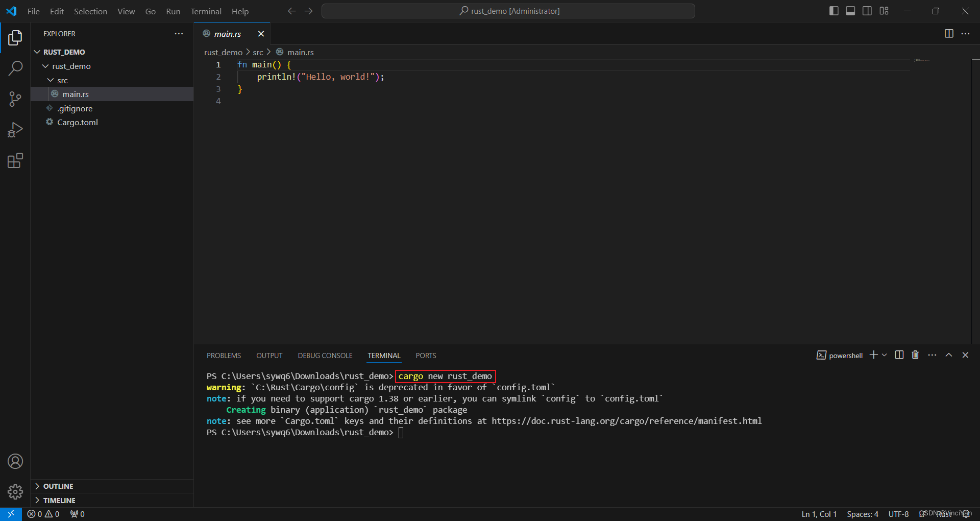This screenshot has height=521, width=980.
Task: Switch to the PORTS panel tab
Action: (x=426, y=356)
